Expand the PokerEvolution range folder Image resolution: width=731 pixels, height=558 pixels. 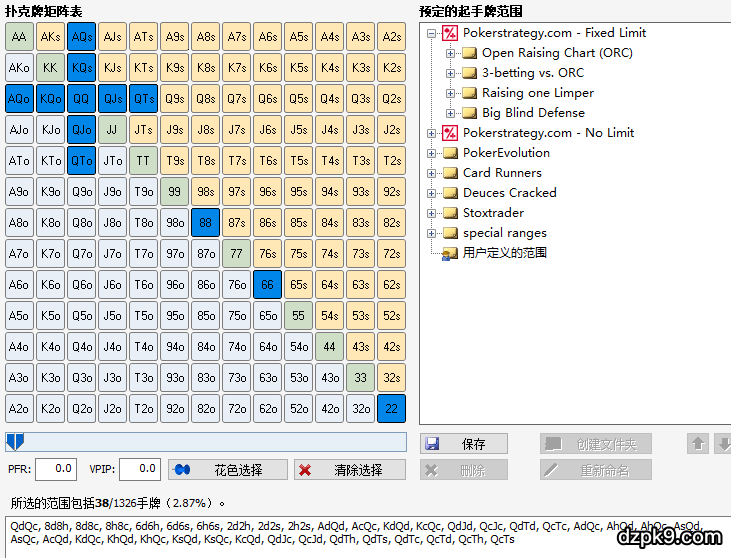click(432, 153)
